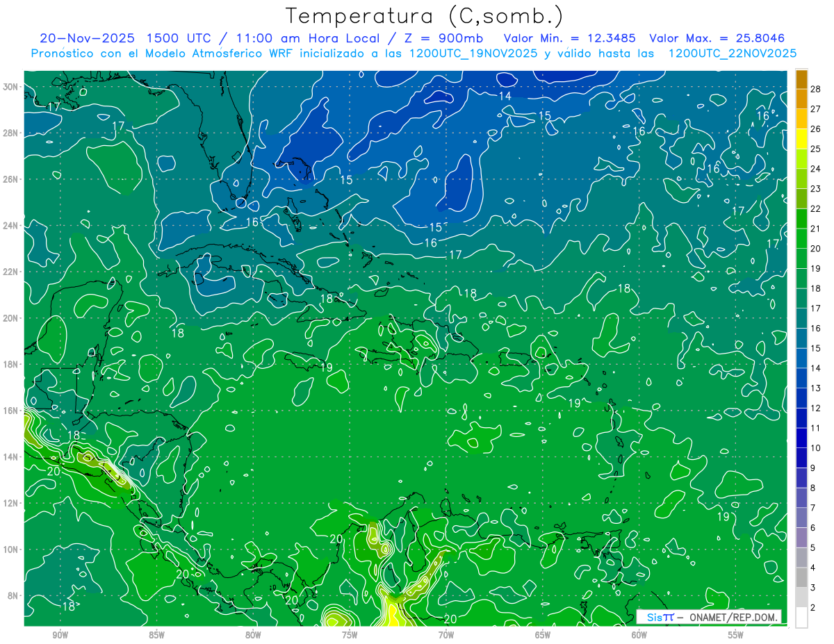
Task: Click the "14" contour label on the map
Action: click(x=505, y=96)
